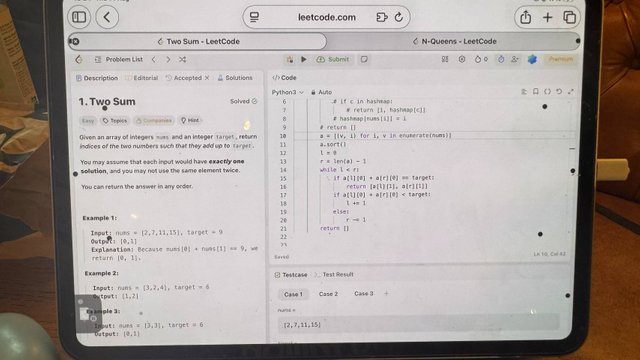
Task: Open LeetCode settings gear icon
Action: (462, 59)
